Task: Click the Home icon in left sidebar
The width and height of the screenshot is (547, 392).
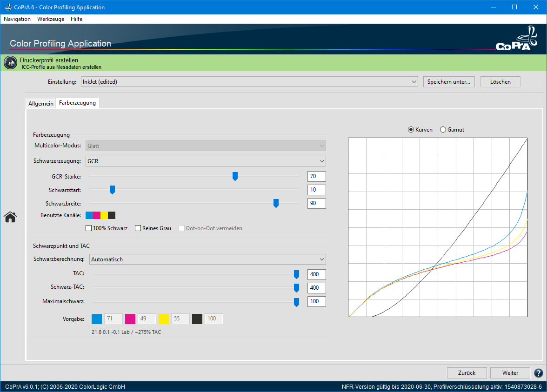Action: coord(10,217)
